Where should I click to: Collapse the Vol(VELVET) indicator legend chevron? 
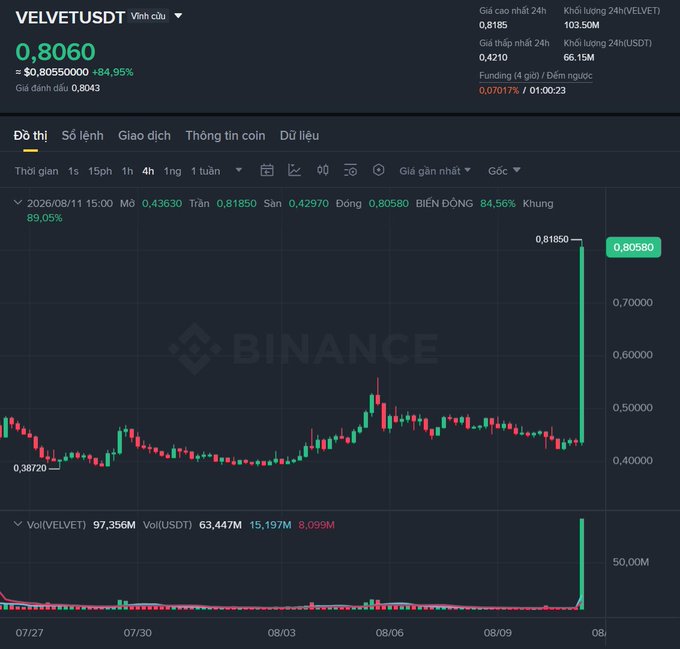click(x=18, y=524)
